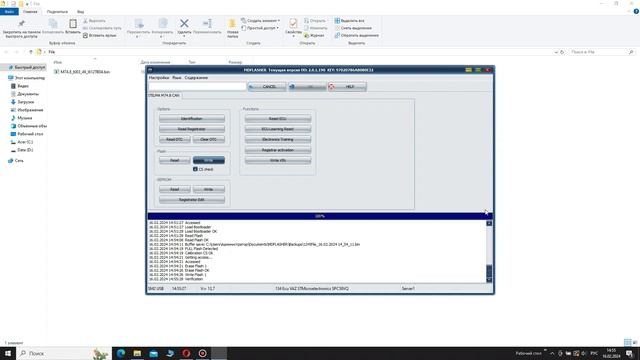The width and height of the screenshot is (640, 360).
Task: Open Microsoft Edge from taskbar
Action: click(121, 353)
